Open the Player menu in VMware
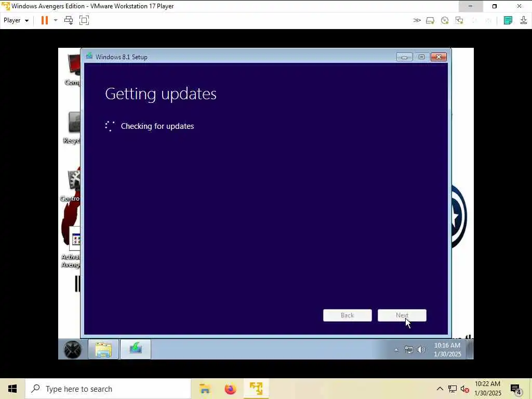The image size is (532, 399). pyautogui.click(x=16, y=20)
